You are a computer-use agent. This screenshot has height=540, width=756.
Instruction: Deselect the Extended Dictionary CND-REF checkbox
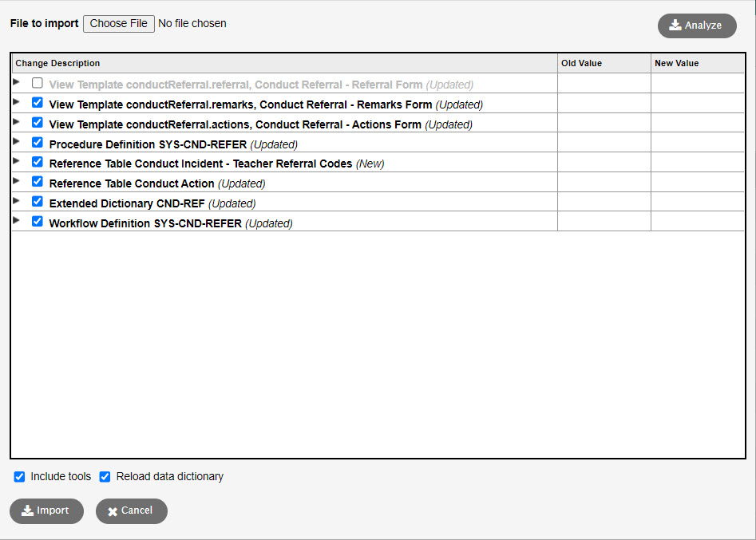[x=37, y=201]
